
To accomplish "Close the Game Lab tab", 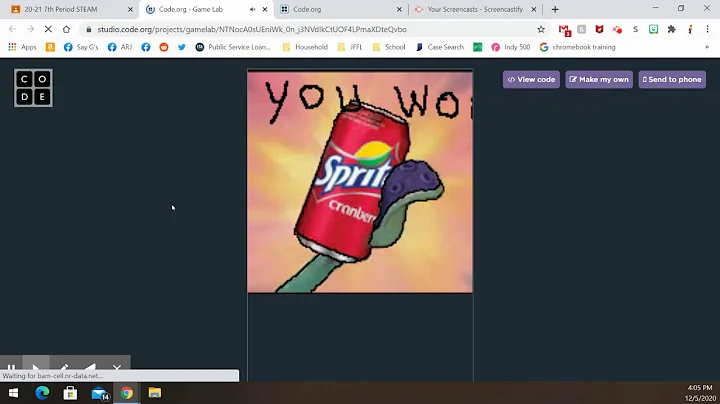I will point(265,9).
